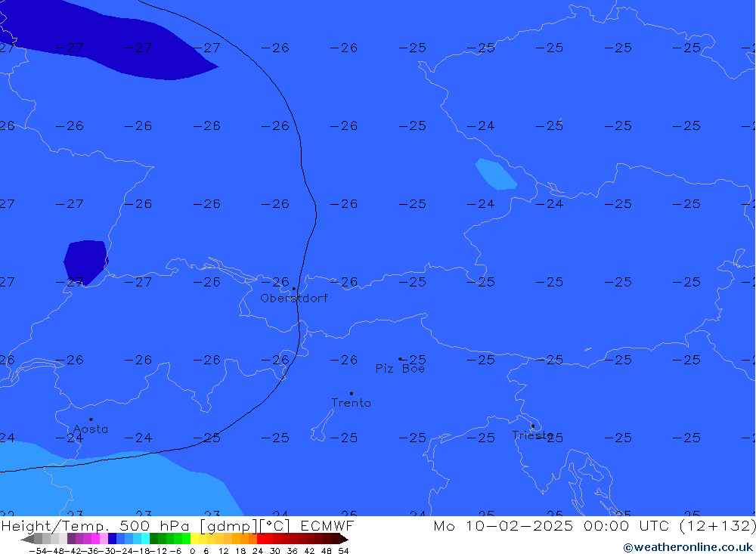
Task: Pick the bright magenta legend swatch
Action: pyautogui.click(x=96, y=539)
